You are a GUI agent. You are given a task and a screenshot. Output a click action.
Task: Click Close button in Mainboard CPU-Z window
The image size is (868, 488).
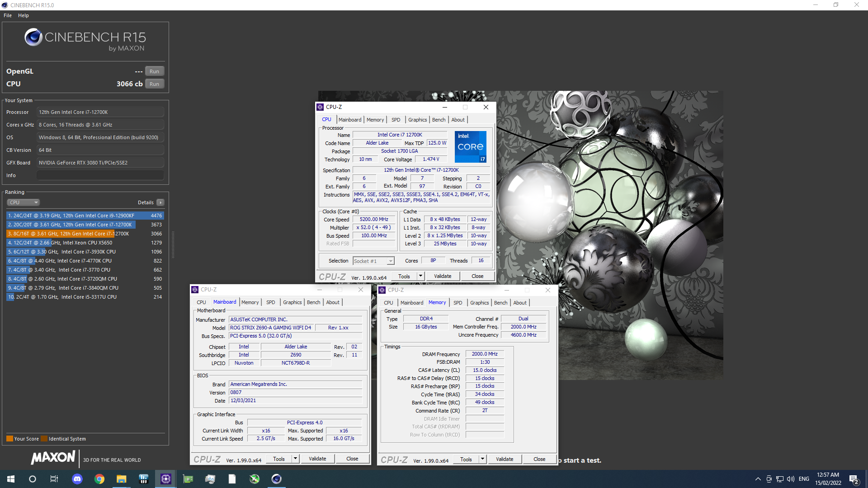click(352, 459)
